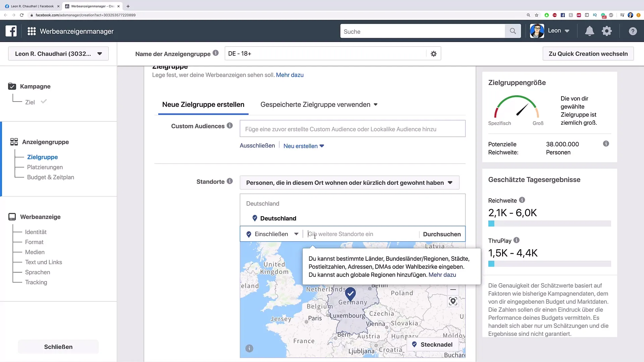Click Durchsuchen button for locations
Image resolution: width=644 pixels, height=362 pixels.
[x=442, y=234]
